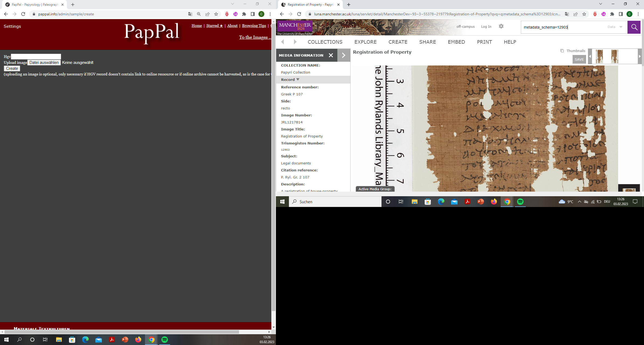Open the PRINT menu
This screenshot has width=644, height=345.
click(x=484, y=42)
